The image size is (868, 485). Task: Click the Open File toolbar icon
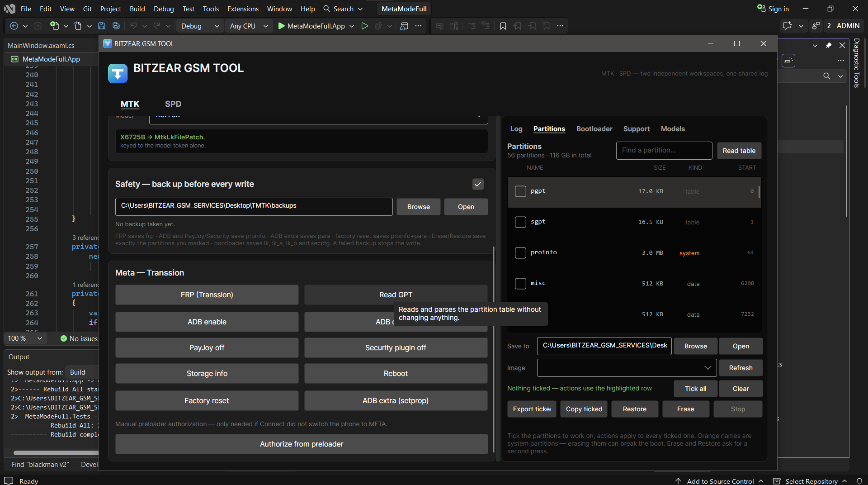click(x=78, y=26)
